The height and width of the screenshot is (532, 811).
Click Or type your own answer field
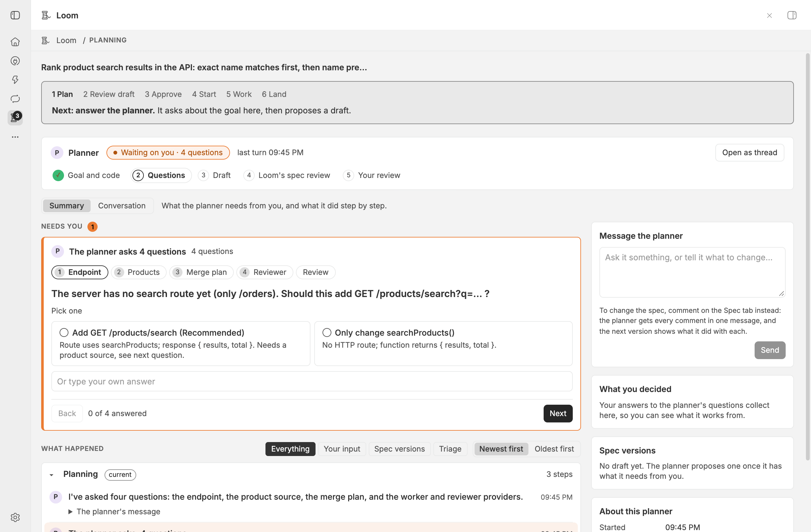click(312, 381)
